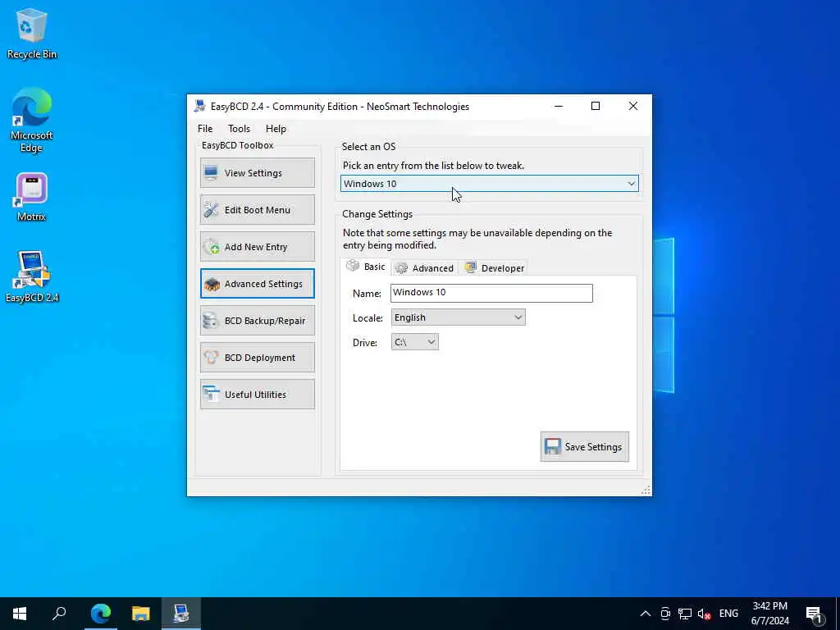Open the File menu
This screenshot has width=840, height=630.
[x=204, y=129]
